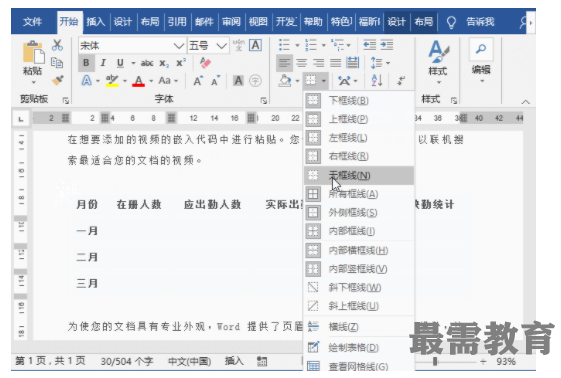561x378 pixels.
Task: Click the Distributed alignment icon
Action: click(352, 63)
